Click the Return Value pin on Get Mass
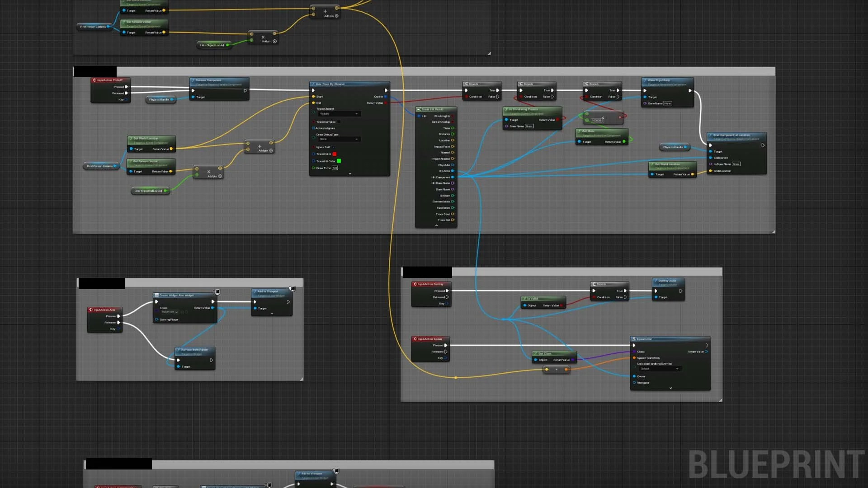This screenshot has height=488, width=868. click(x=624, y=142)
